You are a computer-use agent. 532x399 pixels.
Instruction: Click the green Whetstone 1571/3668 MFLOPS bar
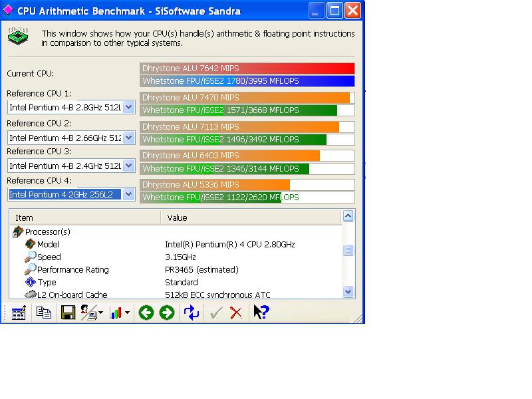click(247, 110)
